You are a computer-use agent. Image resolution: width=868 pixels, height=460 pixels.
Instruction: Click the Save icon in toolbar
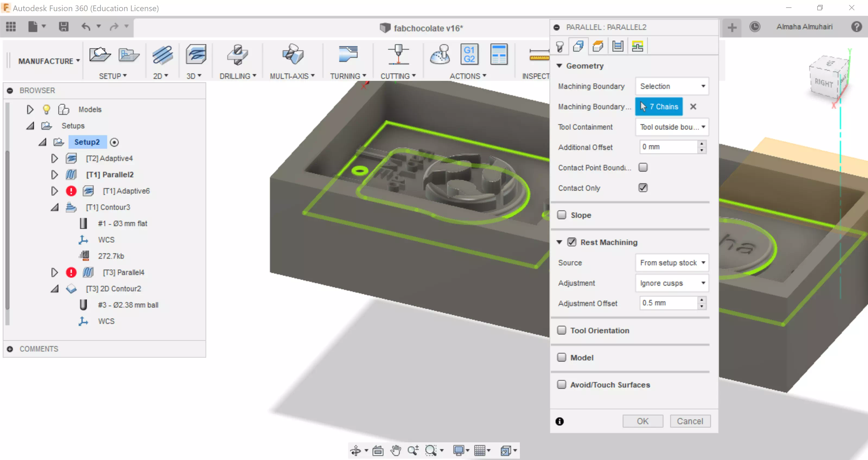point(63,26)
